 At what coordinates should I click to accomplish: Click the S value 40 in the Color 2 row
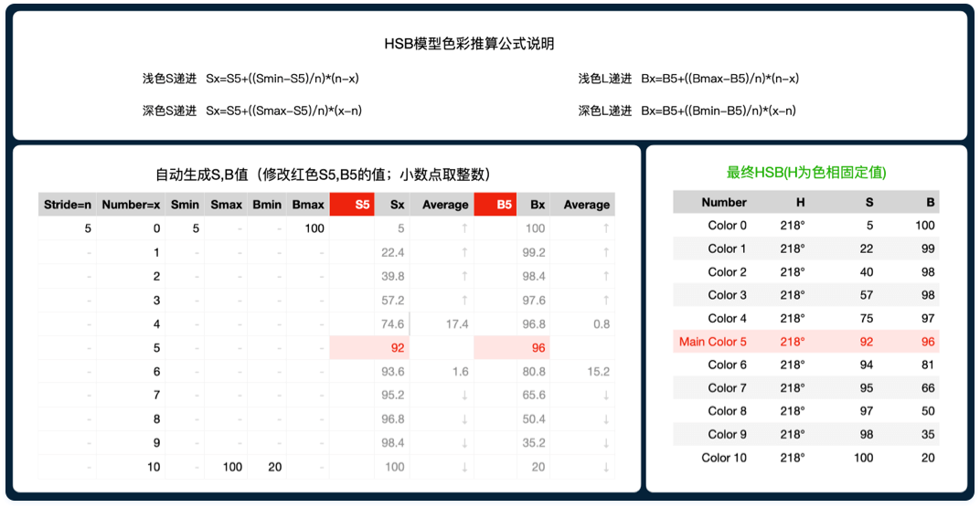pos(867,271)
